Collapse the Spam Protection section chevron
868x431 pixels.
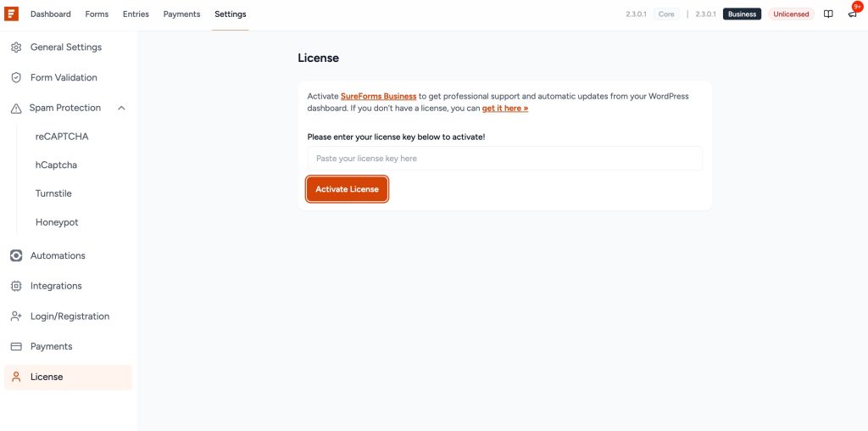pyautogui.click(x=121, y=109)
